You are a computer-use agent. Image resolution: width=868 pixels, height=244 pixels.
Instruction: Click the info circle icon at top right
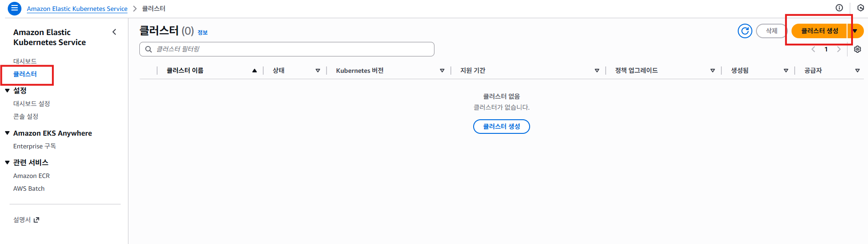pyautogui.click(x=839, y=8)
